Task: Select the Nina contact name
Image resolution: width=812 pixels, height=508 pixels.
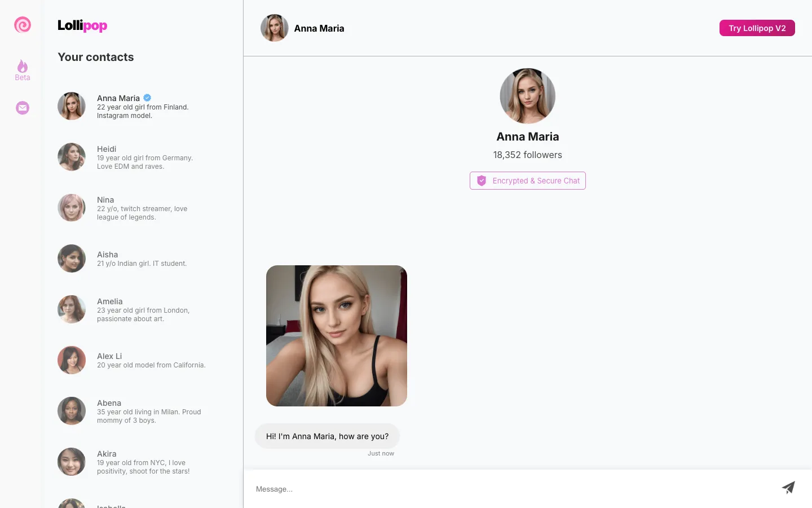Action: [105, 200]
